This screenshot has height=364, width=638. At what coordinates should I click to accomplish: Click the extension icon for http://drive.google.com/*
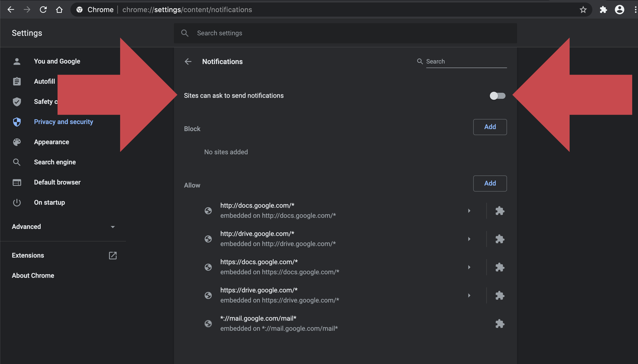point(500,239)
